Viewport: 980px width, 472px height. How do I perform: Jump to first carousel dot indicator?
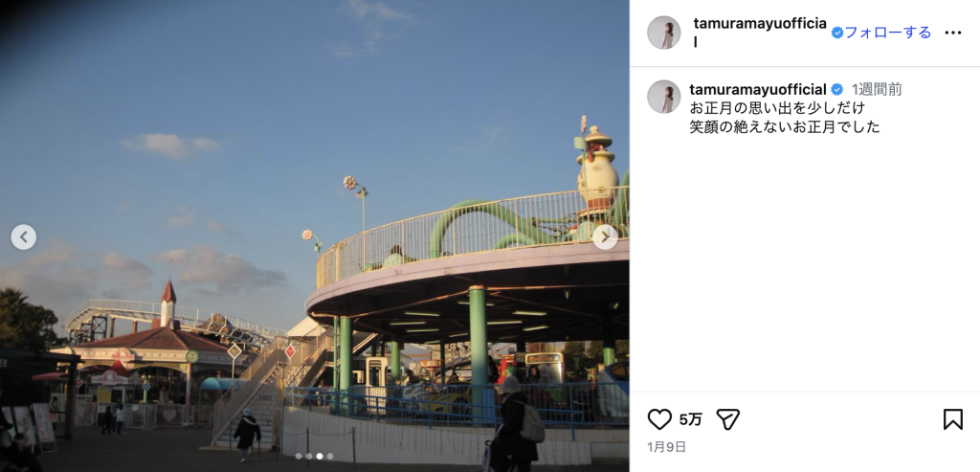(299, 457)
